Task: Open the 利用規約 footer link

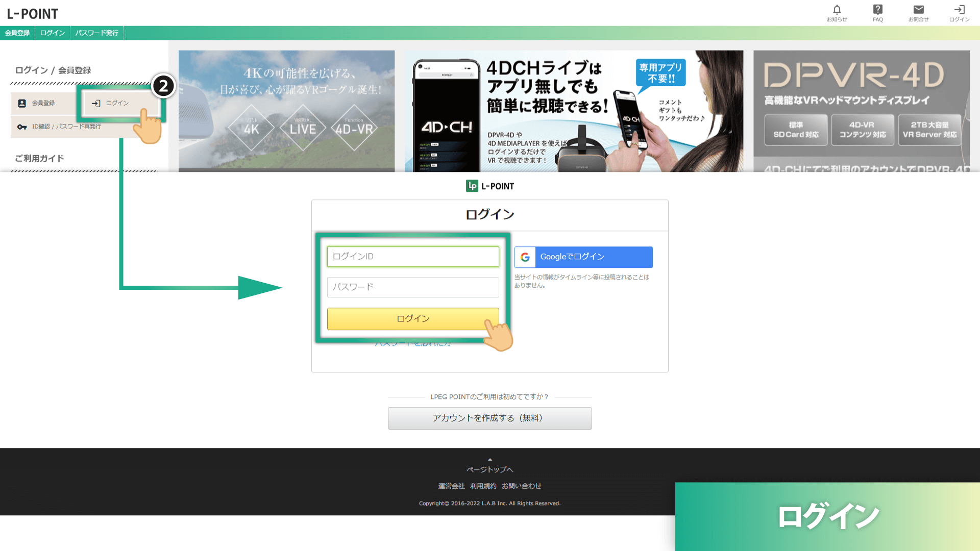Action: (x=483, y=486)
